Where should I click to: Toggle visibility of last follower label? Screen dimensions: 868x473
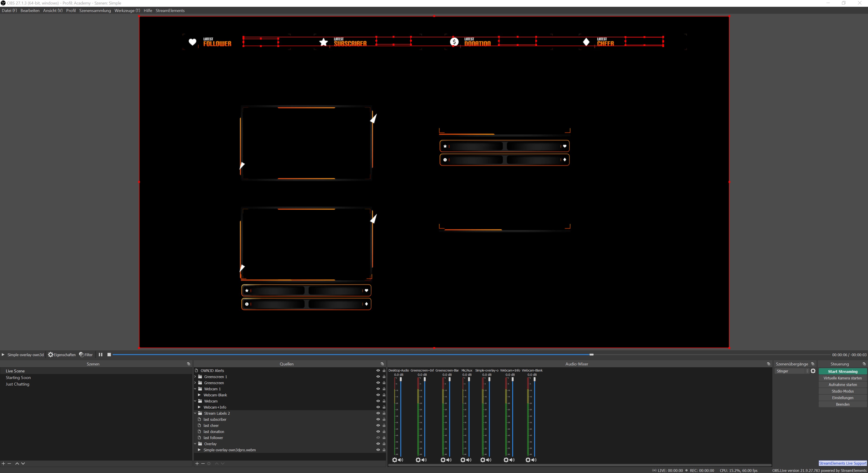377,438
